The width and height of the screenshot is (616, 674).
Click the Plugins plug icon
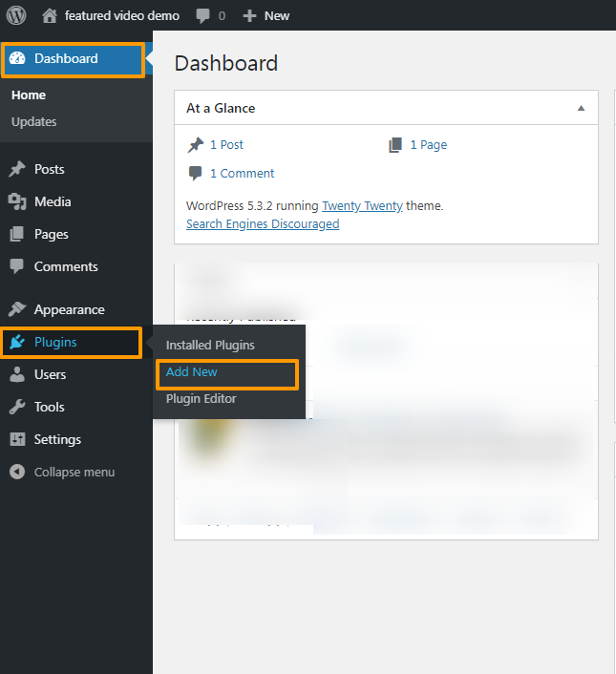[17, 342]
